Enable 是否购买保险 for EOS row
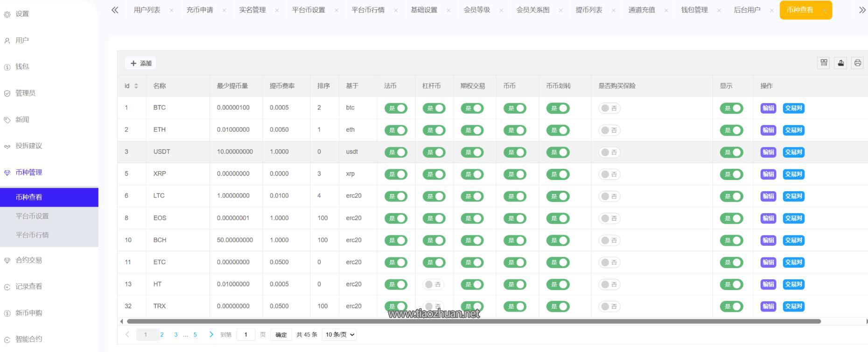This screenshot has height=352, width=868. 609,218
